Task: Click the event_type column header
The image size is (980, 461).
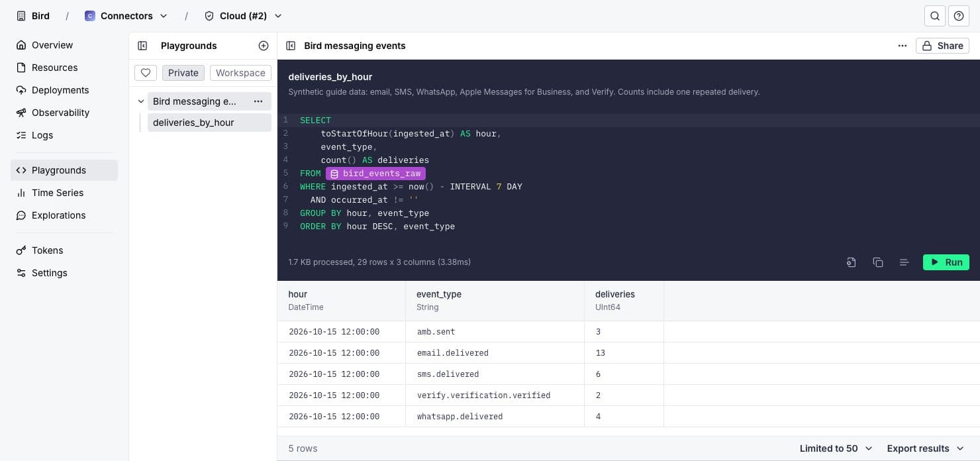Action: pos(495,301)
